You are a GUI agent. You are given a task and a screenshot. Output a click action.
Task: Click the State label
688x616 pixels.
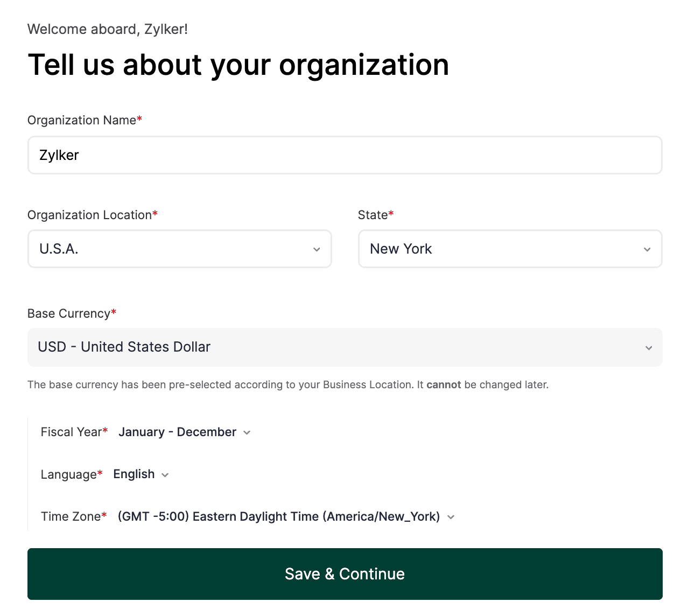pos(376,215)
